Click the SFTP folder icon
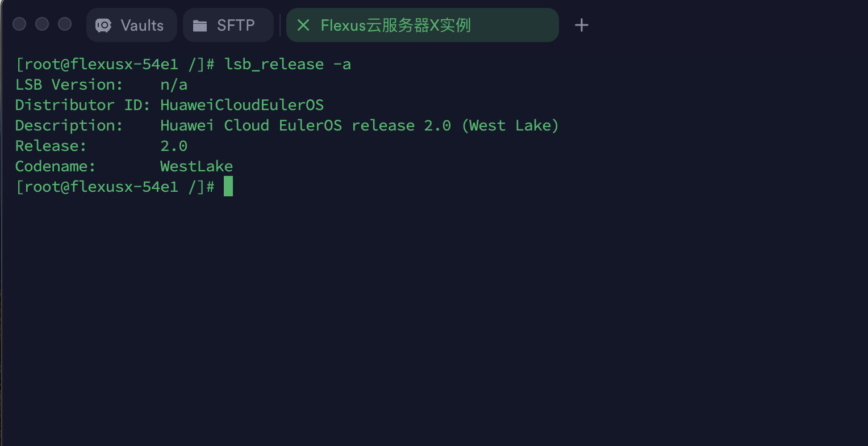The width and height of the screenshot is (868, 446). [200, 26]
